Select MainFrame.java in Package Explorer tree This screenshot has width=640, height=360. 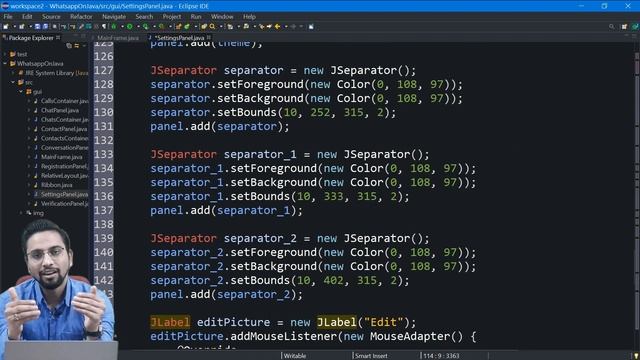[x=62, y=157]
